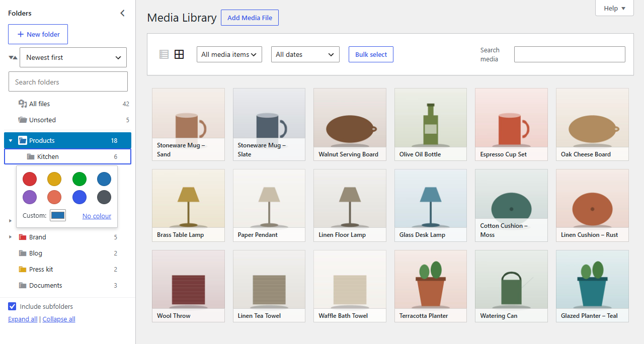Screen dimensions: 644x344
Task: Open Terracotta Planter thumbnail
Action: [431, 286]
